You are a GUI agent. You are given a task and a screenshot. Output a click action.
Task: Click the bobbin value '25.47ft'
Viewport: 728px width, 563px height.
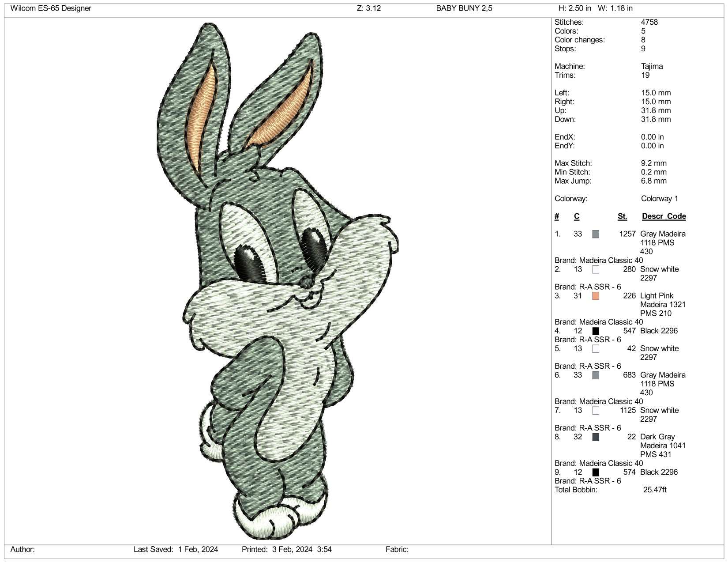pos(655,490)
